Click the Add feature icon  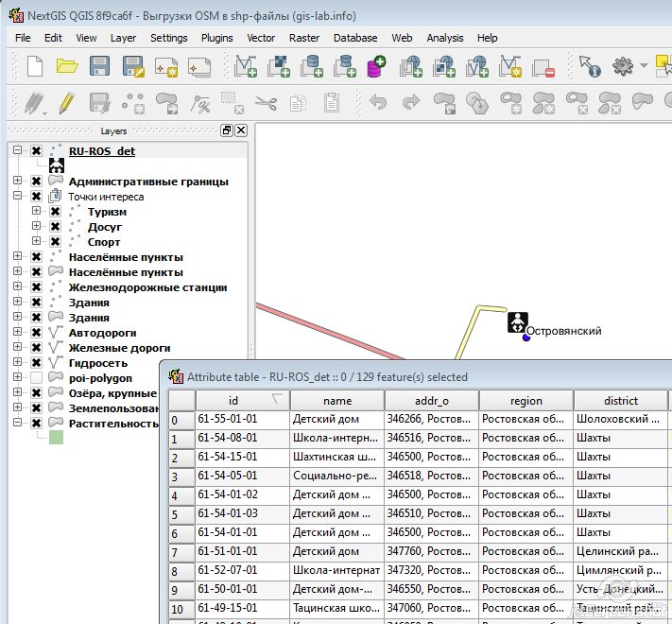pos(133,104)
